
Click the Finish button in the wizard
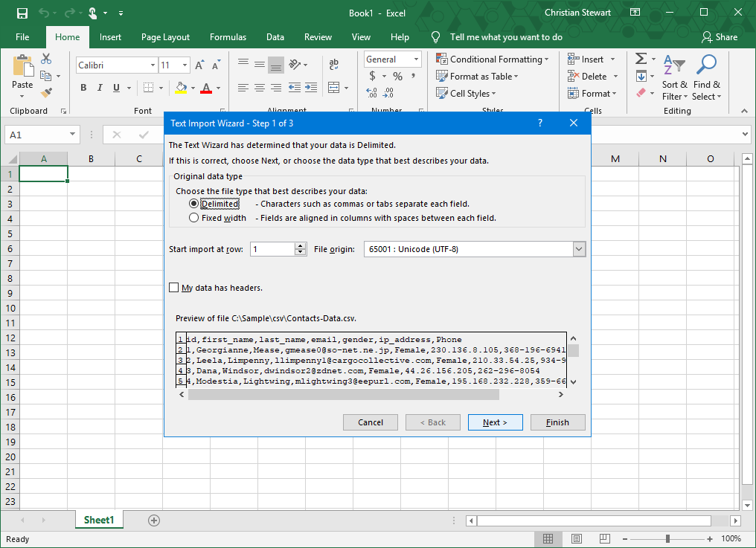tap(558, 422)
